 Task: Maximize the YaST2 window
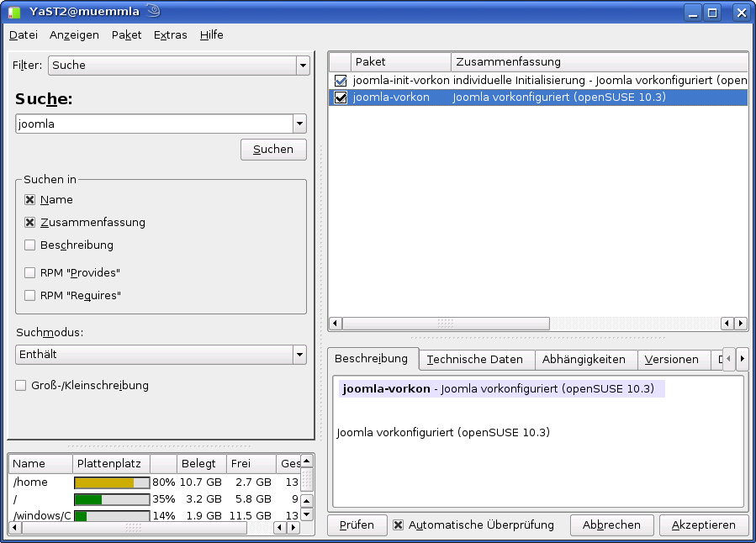pyautogui.click(x=712, y=13)
